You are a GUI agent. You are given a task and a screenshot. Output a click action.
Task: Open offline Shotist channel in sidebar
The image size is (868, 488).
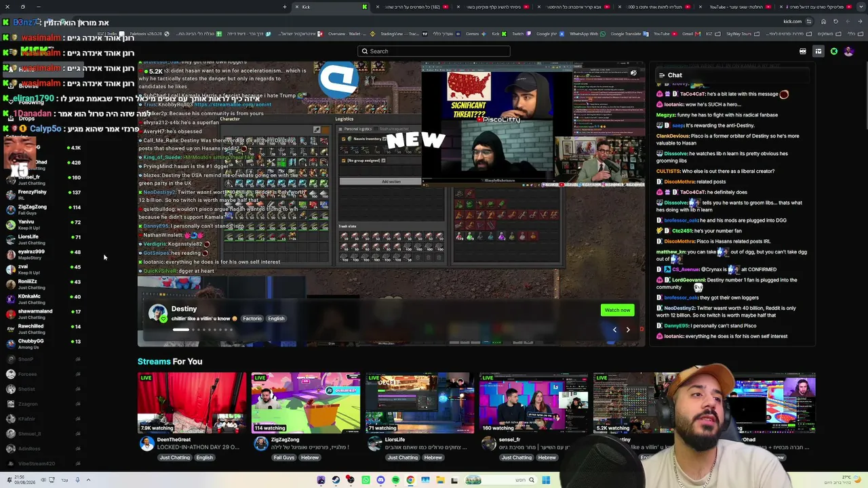tap(42, 389)
